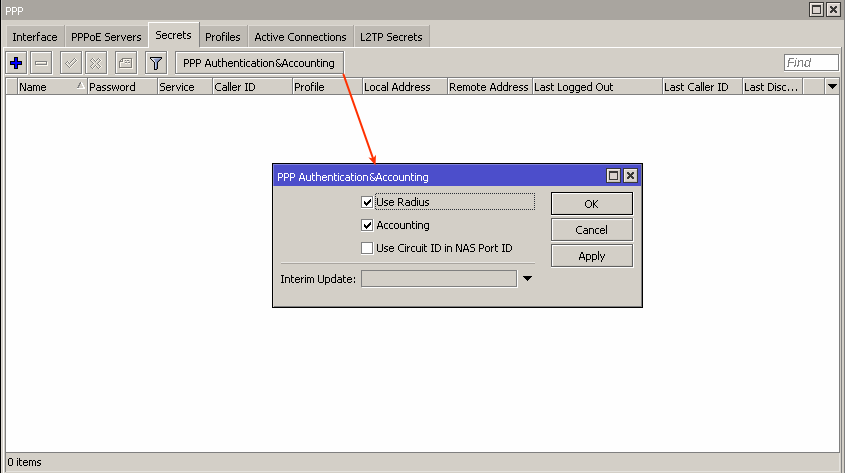This screenshot has height=473, width=845.
Task: Click the blue plus Add icon
Action: [16, 63]
